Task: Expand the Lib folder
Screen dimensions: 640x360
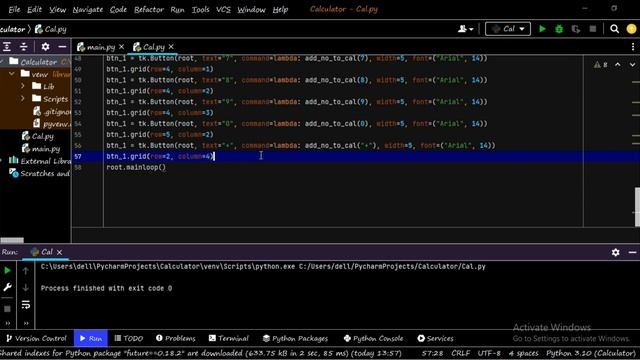Action: pyautogui.click(x=23, y=86)
